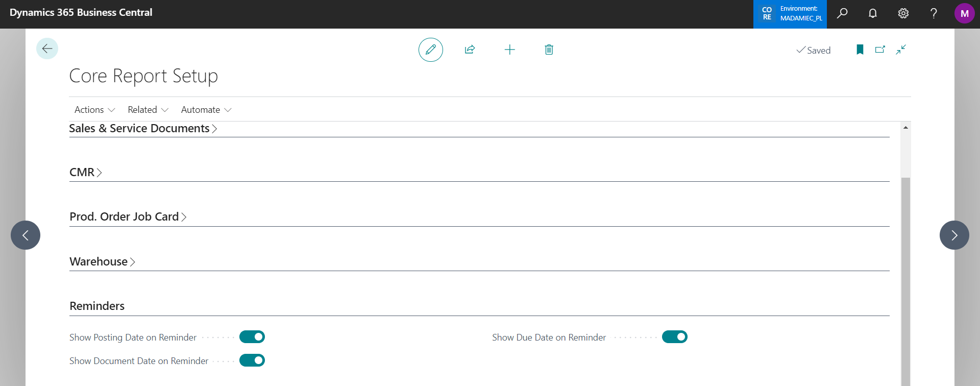
Task: Toggle Show Due Date on Reminder
Action: 674,337
